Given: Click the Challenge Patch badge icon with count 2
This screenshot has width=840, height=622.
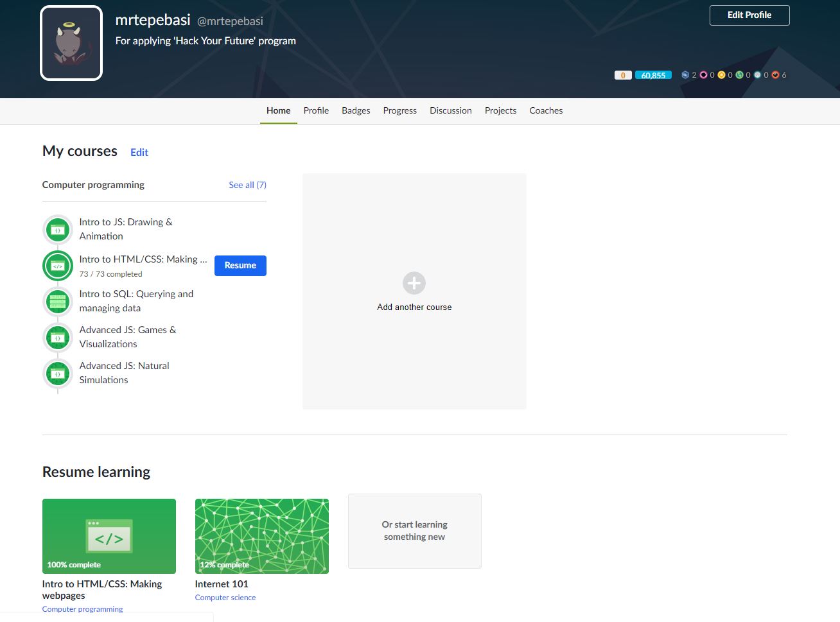Looking at the screenshot, I should click(685, 75).
